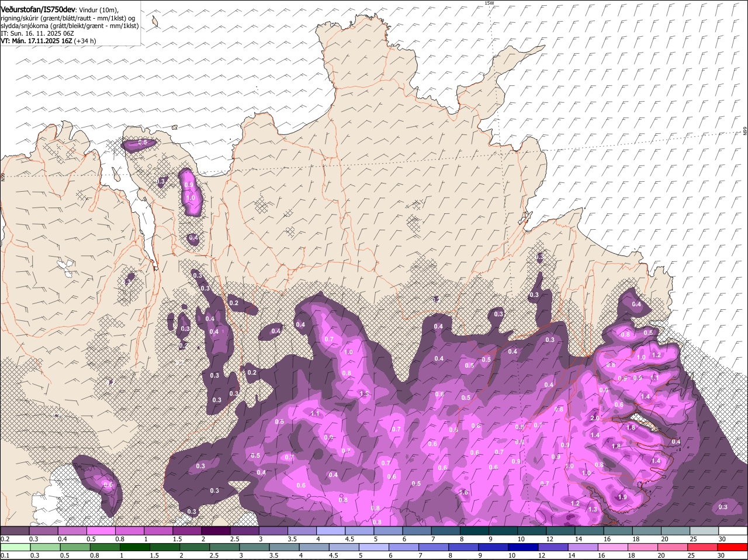Pick the 5–6 blue swatch in the upper legend

[x=388, y=530]
